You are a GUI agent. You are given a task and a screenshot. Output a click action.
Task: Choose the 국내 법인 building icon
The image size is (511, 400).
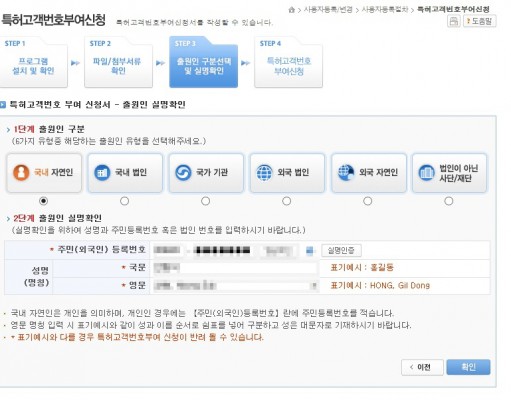[102, 173]
